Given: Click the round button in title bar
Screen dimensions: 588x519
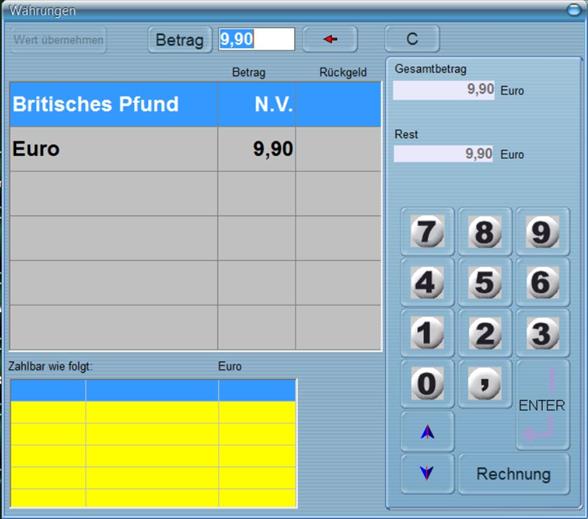Looking at the screenshot, I should click(574, 10).
